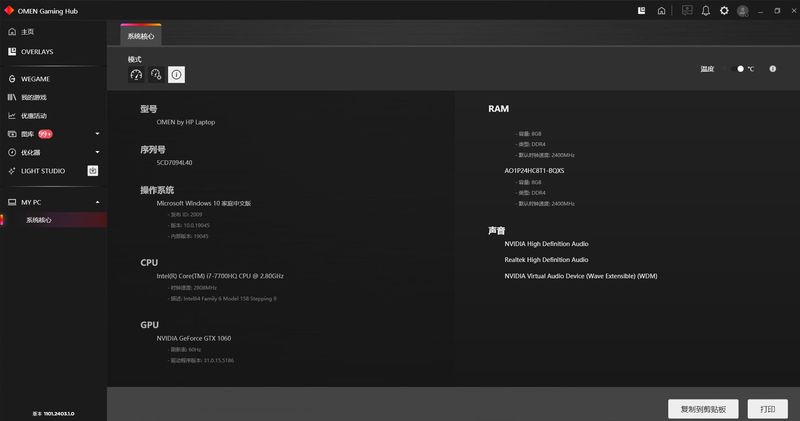Select the performance control mode icon
Image resolution: width=800 pixels, height=421 pixels.
(156, 75)
